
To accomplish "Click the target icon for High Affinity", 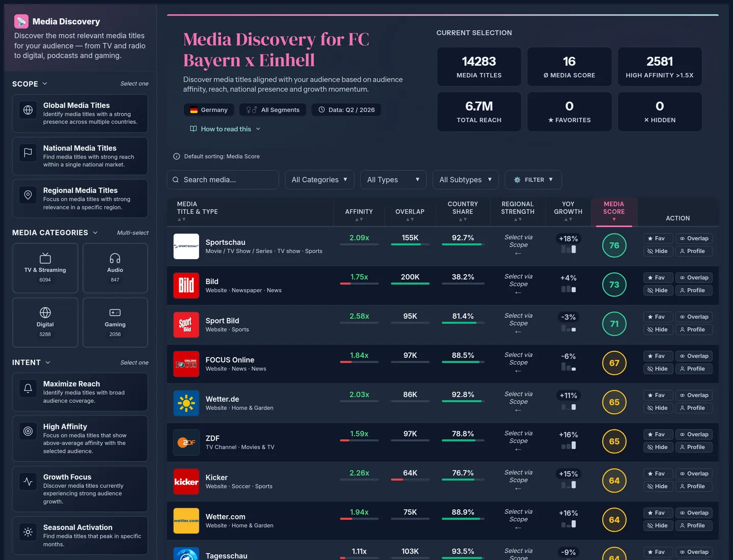I will point(28,431).
